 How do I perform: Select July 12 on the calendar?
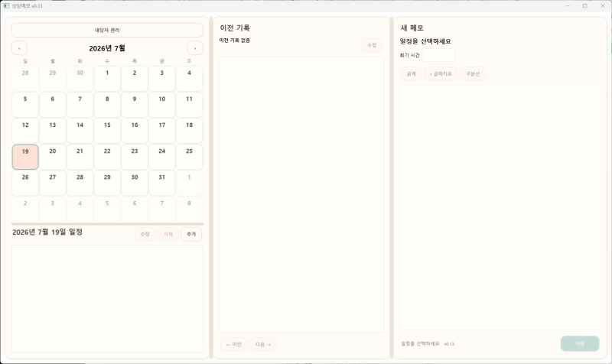(x=25, y=131)
